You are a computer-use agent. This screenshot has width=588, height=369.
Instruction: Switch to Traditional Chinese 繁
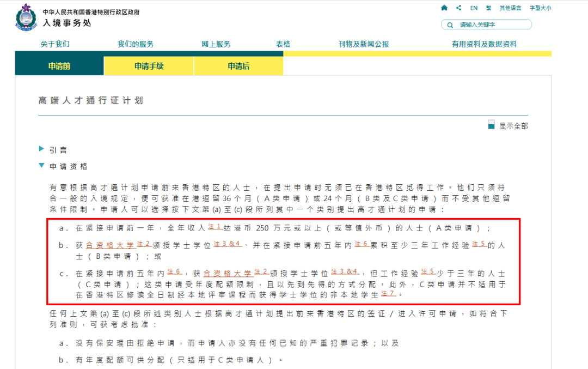[x=488, y=8]
